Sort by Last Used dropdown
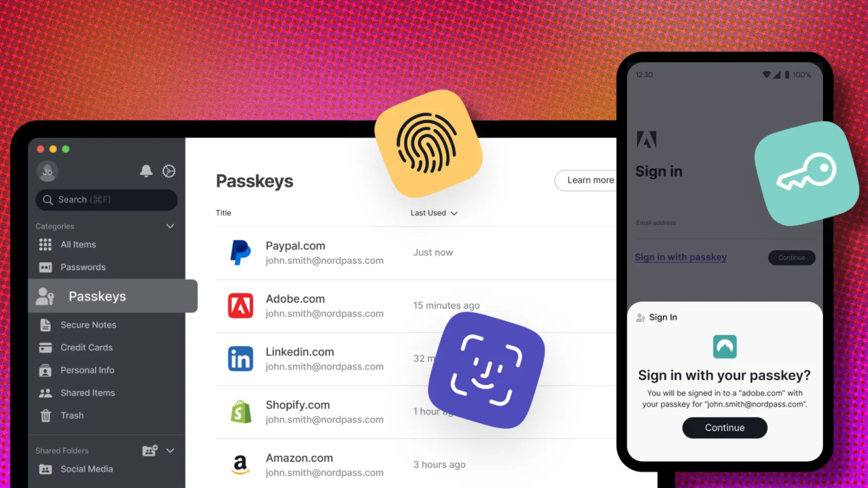Image resolution: width=868 pixels, height=488 pixels. tap(434, 213)
